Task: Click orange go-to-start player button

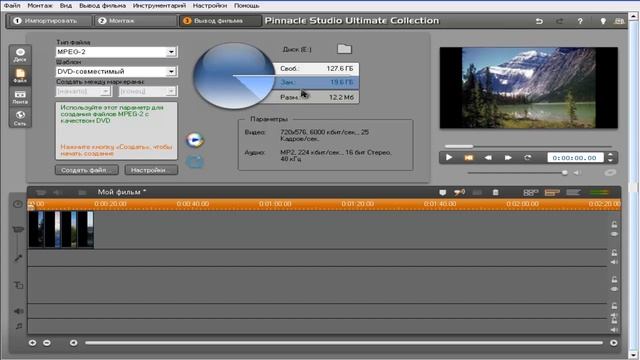Action: tap(469, 158)
